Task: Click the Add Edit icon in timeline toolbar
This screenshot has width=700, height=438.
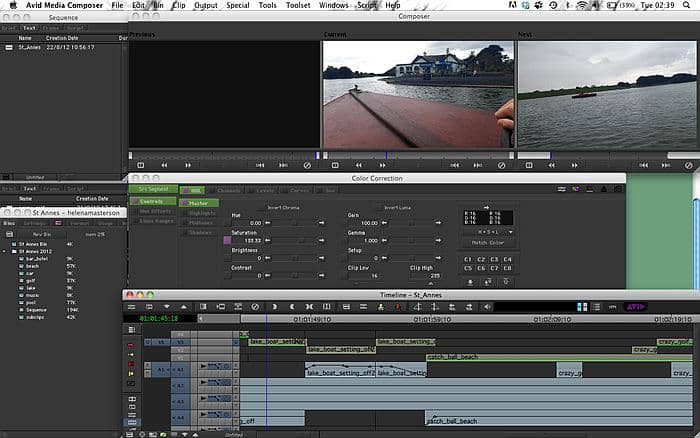Action: click(x=326, y=307)
